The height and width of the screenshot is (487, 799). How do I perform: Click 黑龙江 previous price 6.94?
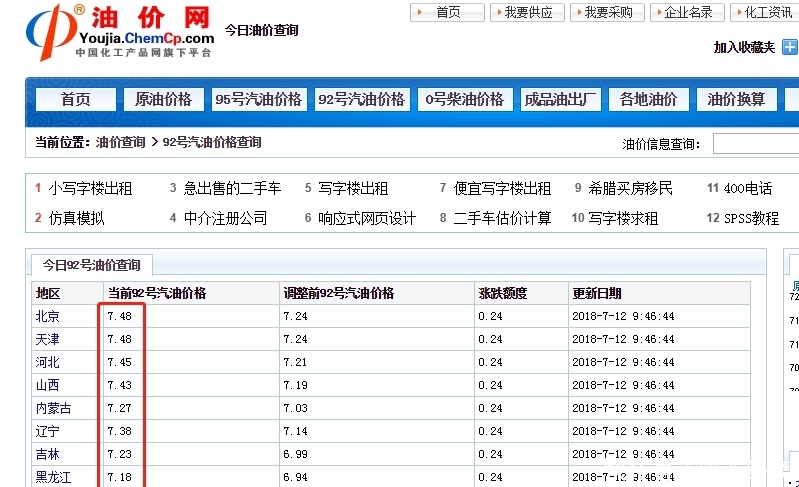tap(296, 477)
